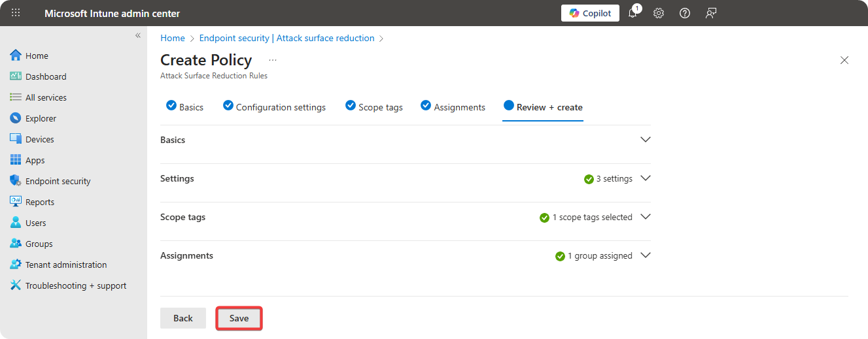Image resolution: width=868 pixels, height=339 pixels.
Task: Click the Save button
Action: click(239, 318)
